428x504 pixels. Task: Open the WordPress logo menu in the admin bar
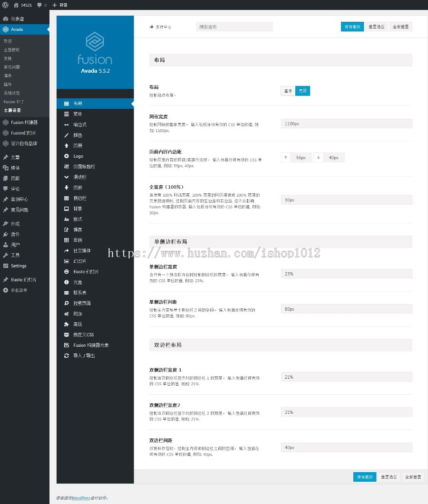[x=5, y=5]
